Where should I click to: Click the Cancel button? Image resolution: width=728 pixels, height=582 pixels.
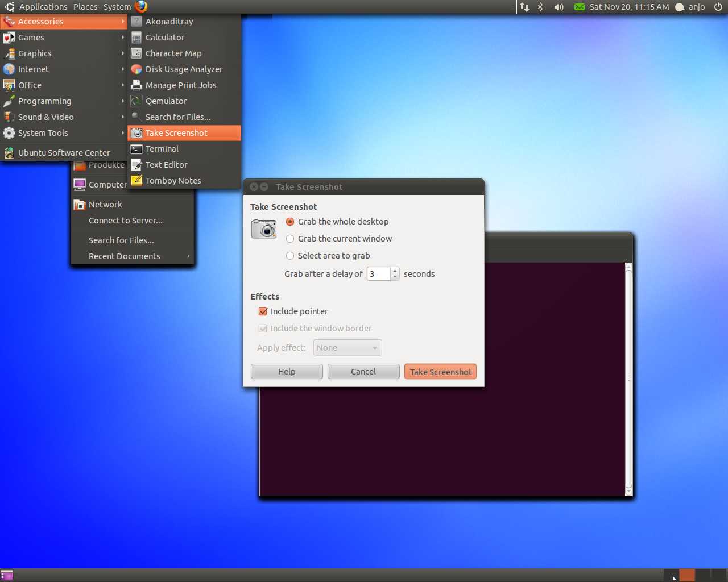point(363,372)
